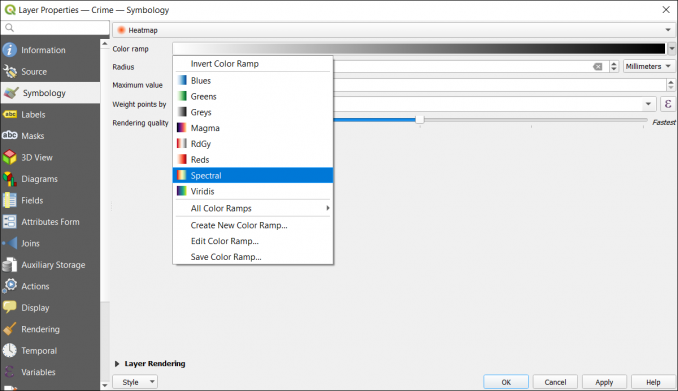Open the Fields section icon
Screen dimensions: 678x391
click(x=10, y=200)
